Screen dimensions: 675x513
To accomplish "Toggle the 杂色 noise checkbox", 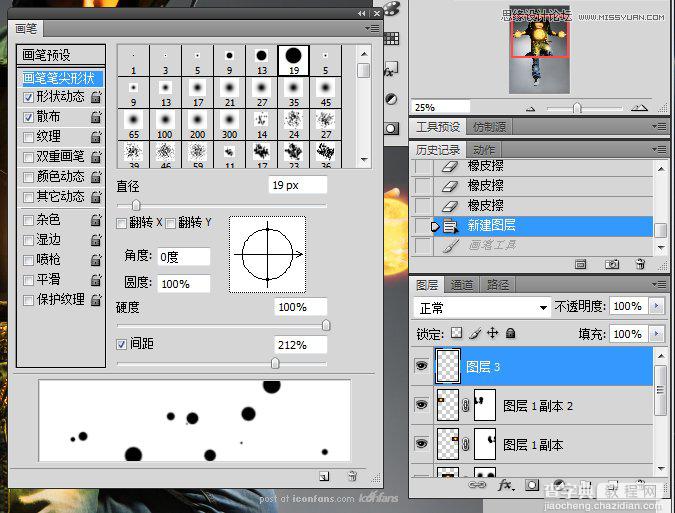I will point(28,220).
